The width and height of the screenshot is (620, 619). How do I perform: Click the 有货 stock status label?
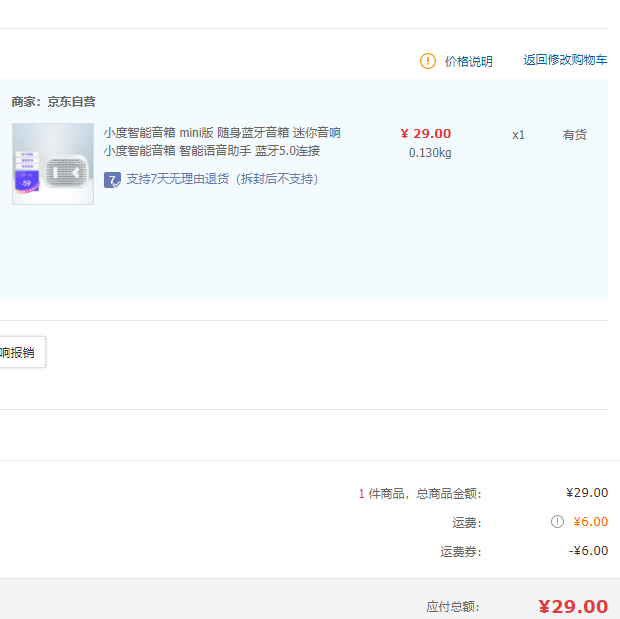[x=574, y=135]
